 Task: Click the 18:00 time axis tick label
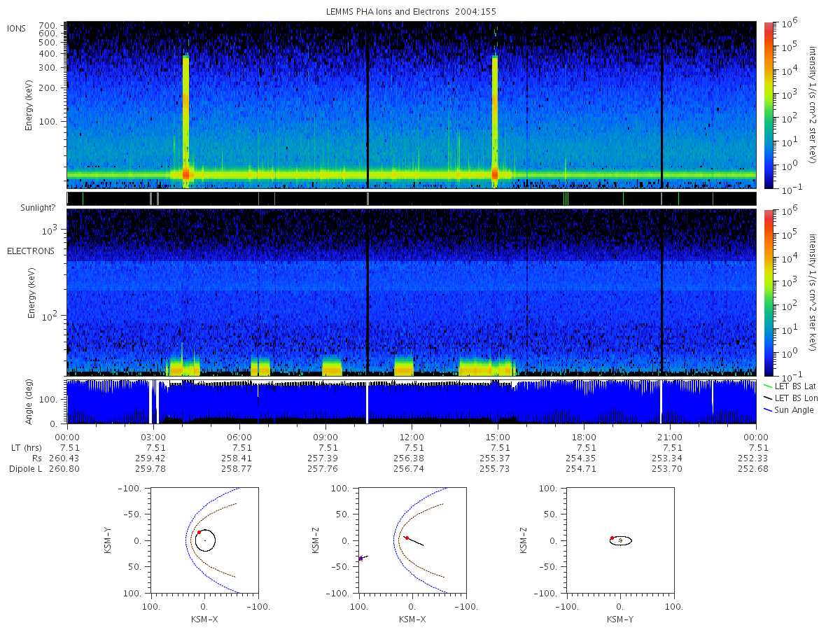(x=584, y=436)
